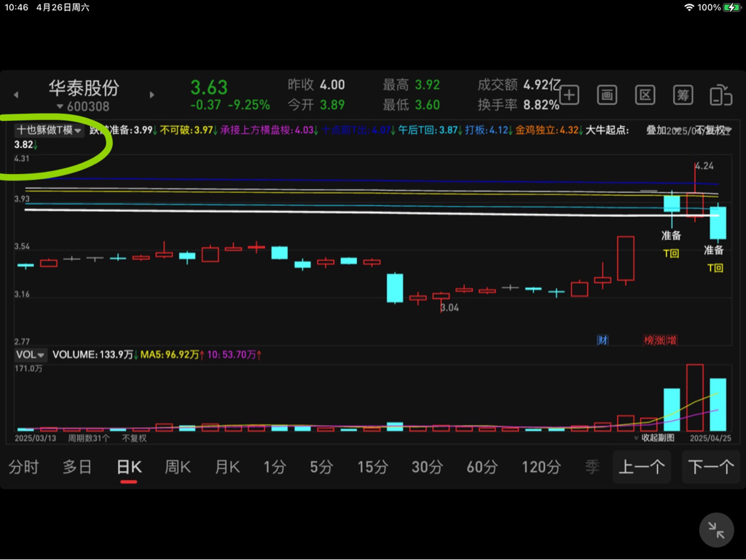Tap the add-to-watchlist plus icon
Image resolution: width=746 pixels, height=560 pixels.
coord(569,95)
